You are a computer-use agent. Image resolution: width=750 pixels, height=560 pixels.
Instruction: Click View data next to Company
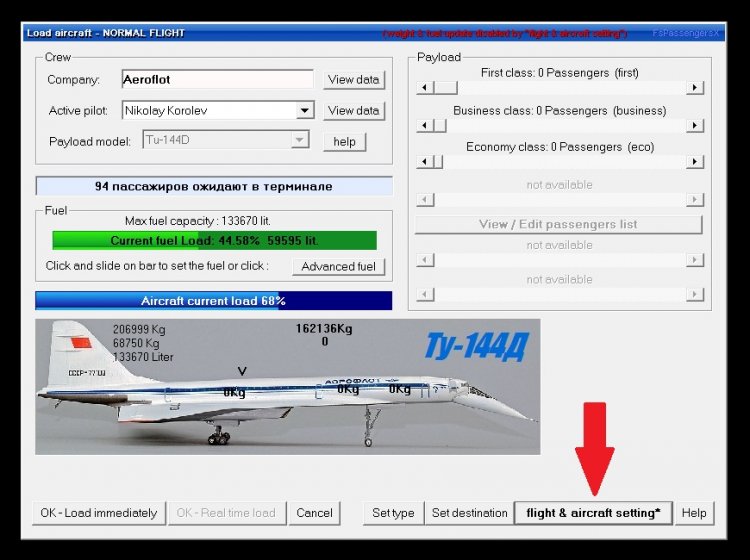click(x=353, y=80)
